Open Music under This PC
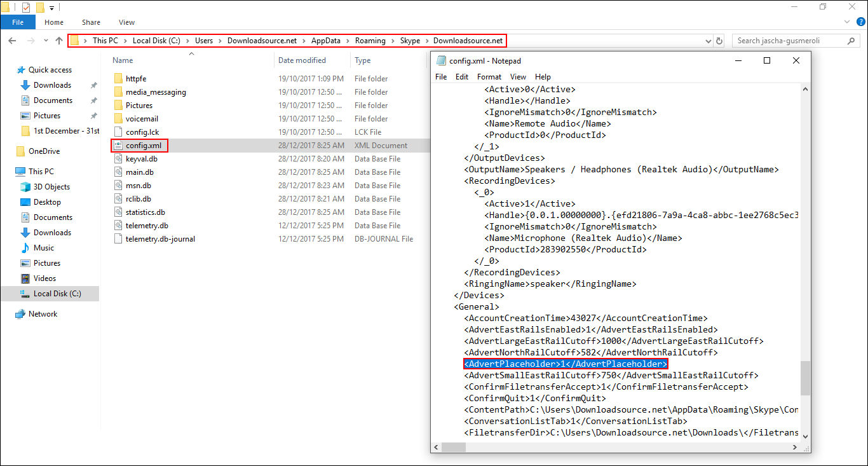The height and width of the screenshot is (466, 868). click(44, 248)
